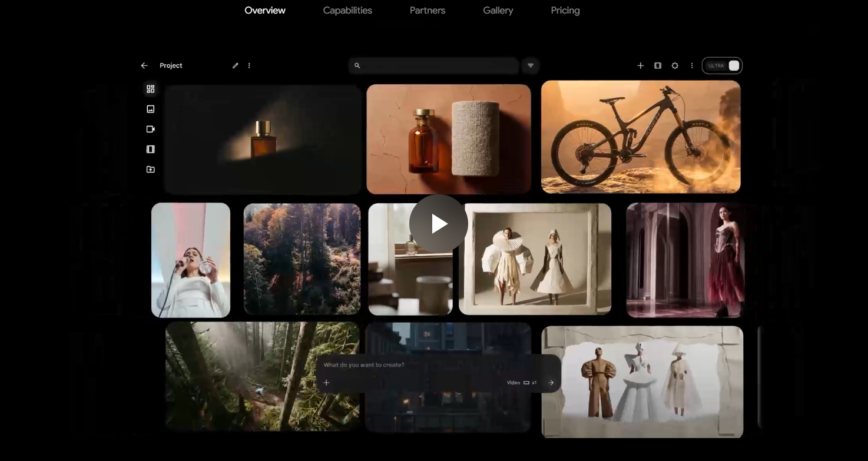This screenshot has width=868, height=461.
Task: Play the video with center play button
Action: 439,224
